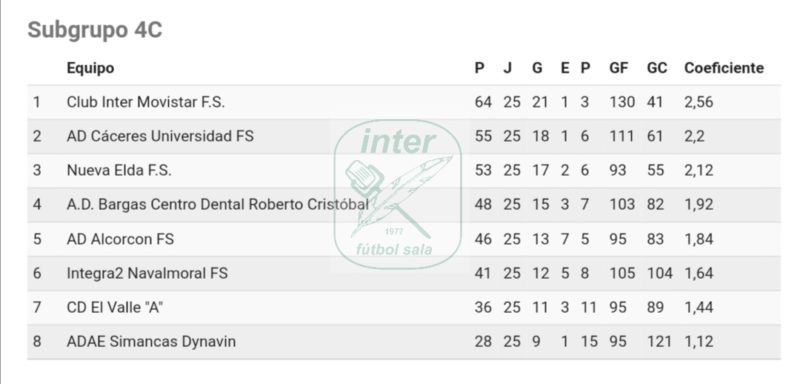Click the 130 goals-for value
800x384 pixels.
(x=622, y=102)
